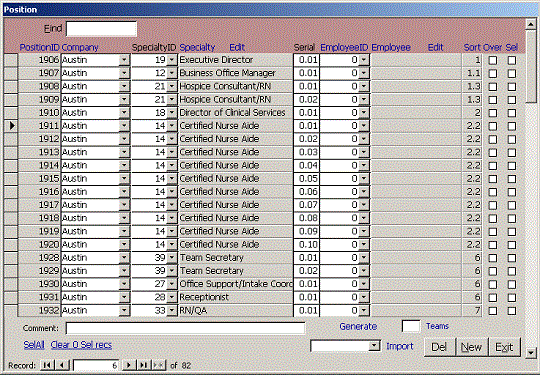Click the Office Support/Intake Coord cell
Image resolution: width=540 pixels, height=375 pixels.
tap(236, 284)
